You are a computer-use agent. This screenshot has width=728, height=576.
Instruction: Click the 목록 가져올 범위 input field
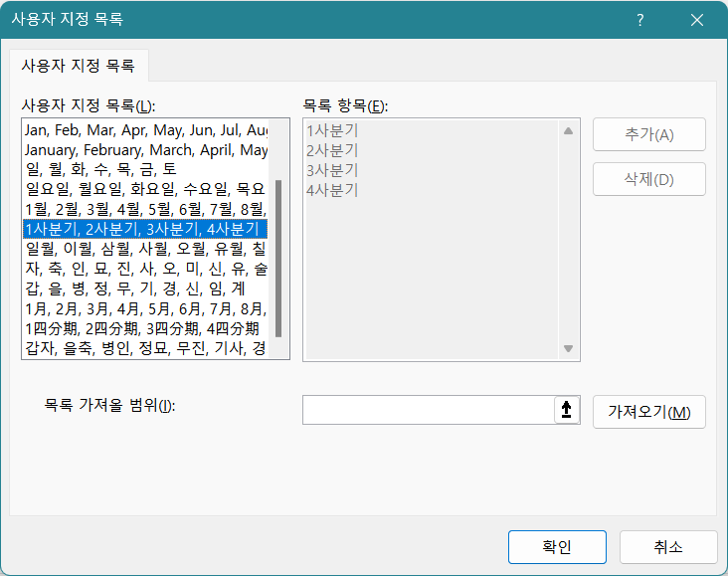pos(428,410)
